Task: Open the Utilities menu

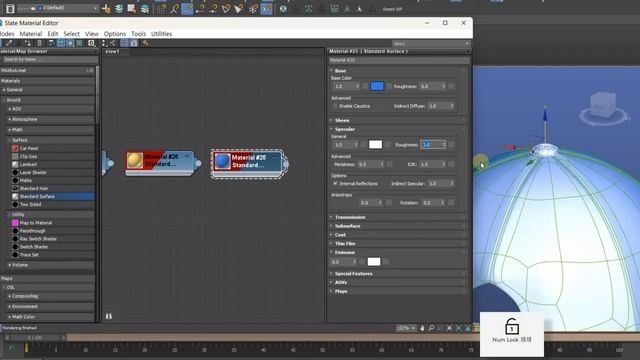Action: click(161, 34)
